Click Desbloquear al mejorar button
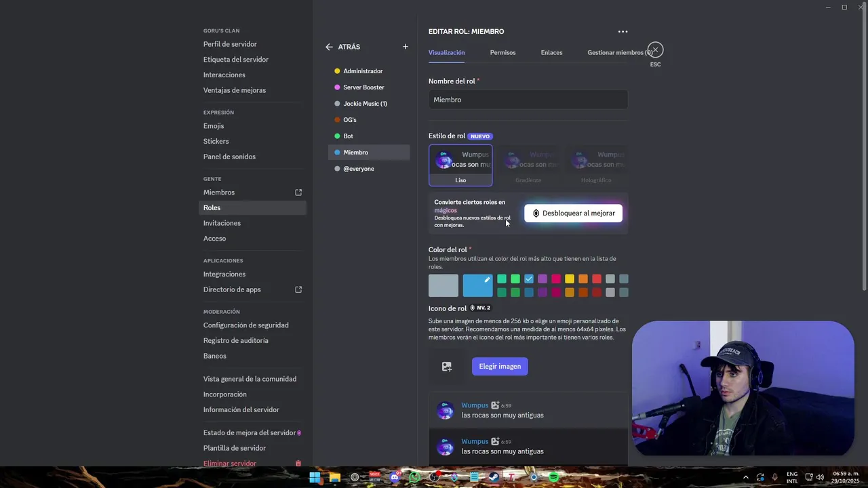Viewport: 868px width, 488px height. click(573, 213)
